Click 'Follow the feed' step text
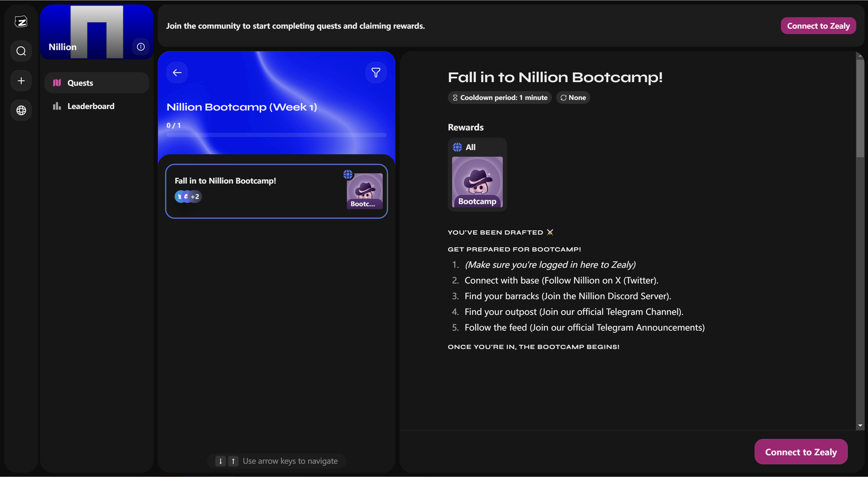This screenshot has width=868, height=477. pos(584,328)
